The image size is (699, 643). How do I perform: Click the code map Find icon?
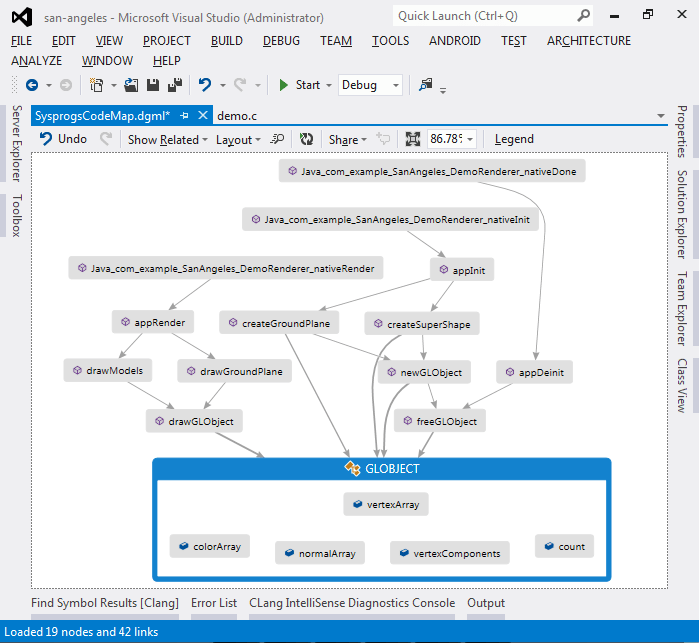[277, 139]
